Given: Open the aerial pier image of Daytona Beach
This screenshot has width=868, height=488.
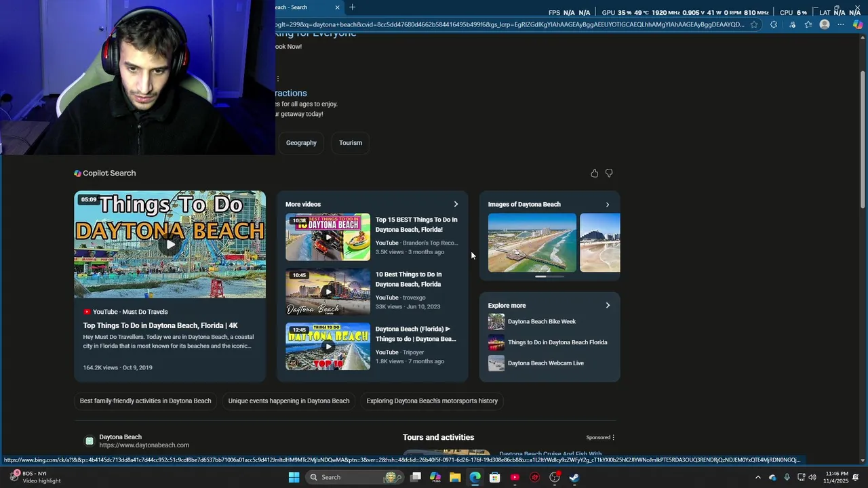Looking at the screenshot, I should (x=532, y=243).
